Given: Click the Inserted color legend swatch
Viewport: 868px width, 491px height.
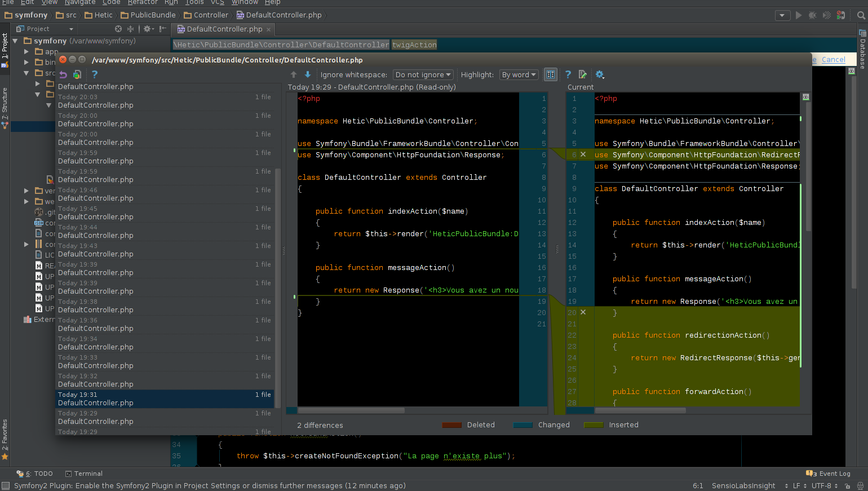Looking at the screenshot, I should 594,425.
